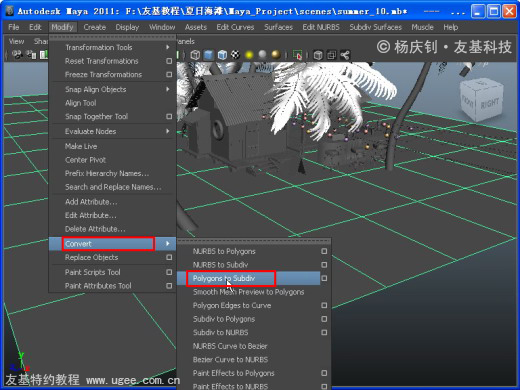
Task: Choose Search and Replace Names
Action: pyautogui.click(x=112, y=187)
